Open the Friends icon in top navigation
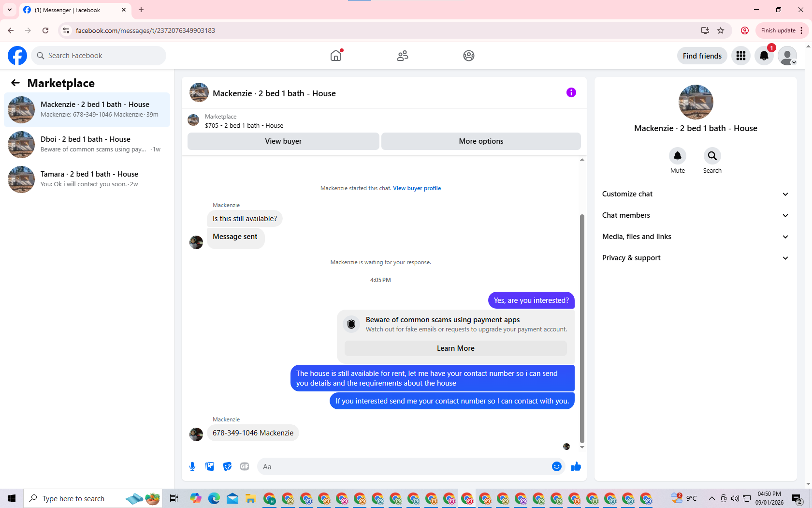The image size is (812, 508). [x=403, y=56]
